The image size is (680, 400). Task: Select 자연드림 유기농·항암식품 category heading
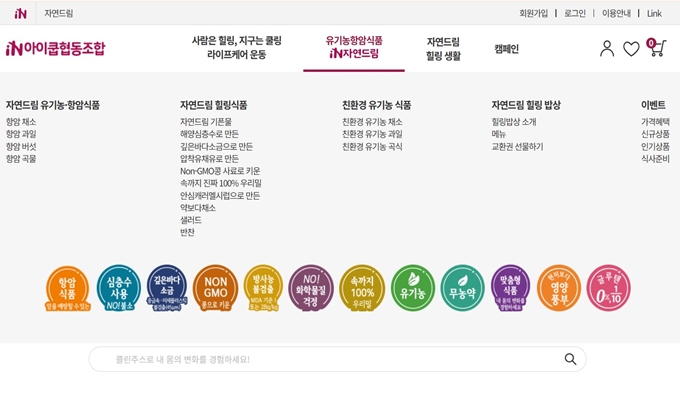tap(53, 105)
